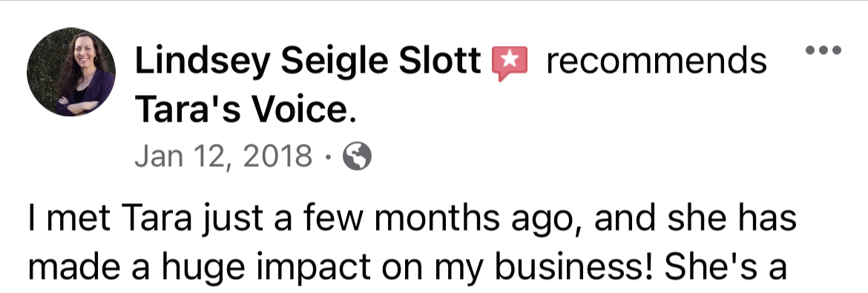Visit Lindsey Seigle Slott's profile via name
Screen dimensions: 868x293
308,62
